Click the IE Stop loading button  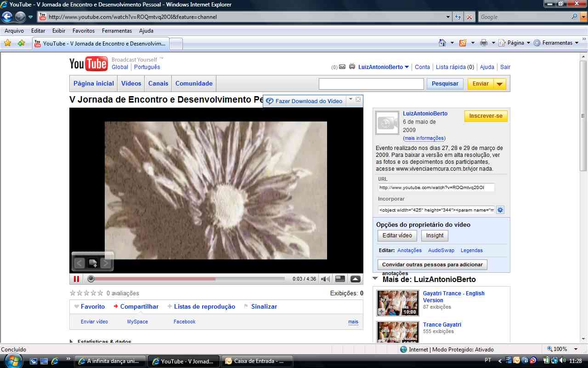pos(469,17)
